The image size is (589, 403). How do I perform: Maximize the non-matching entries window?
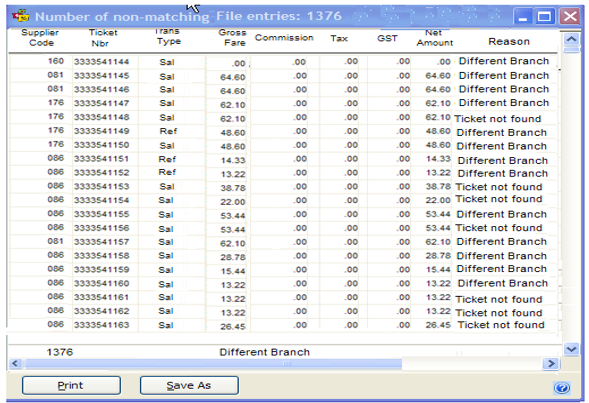tap(545, 17)
